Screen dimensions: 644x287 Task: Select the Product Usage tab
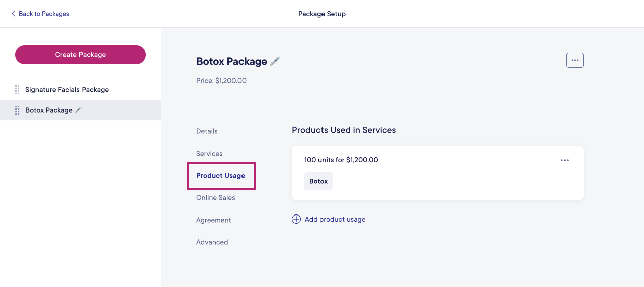click(x=221, y=176)
